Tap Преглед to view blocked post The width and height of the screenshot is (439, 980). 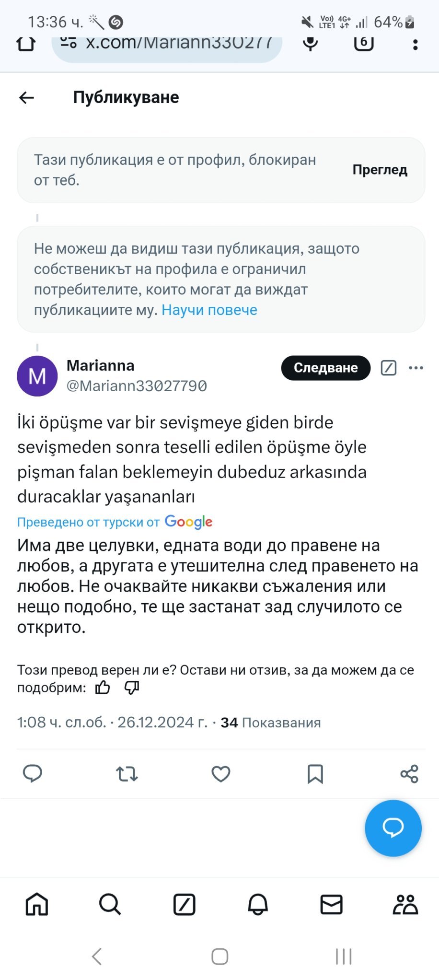pos(380,170)
